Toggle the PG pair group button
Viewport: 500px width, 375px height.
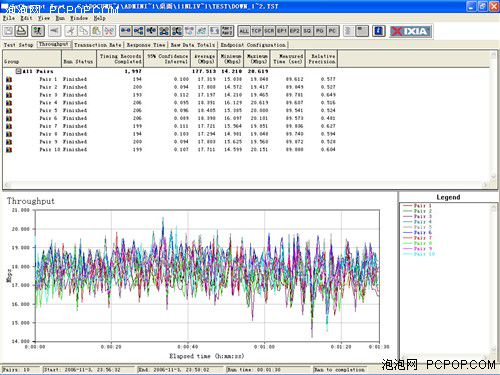320,31
